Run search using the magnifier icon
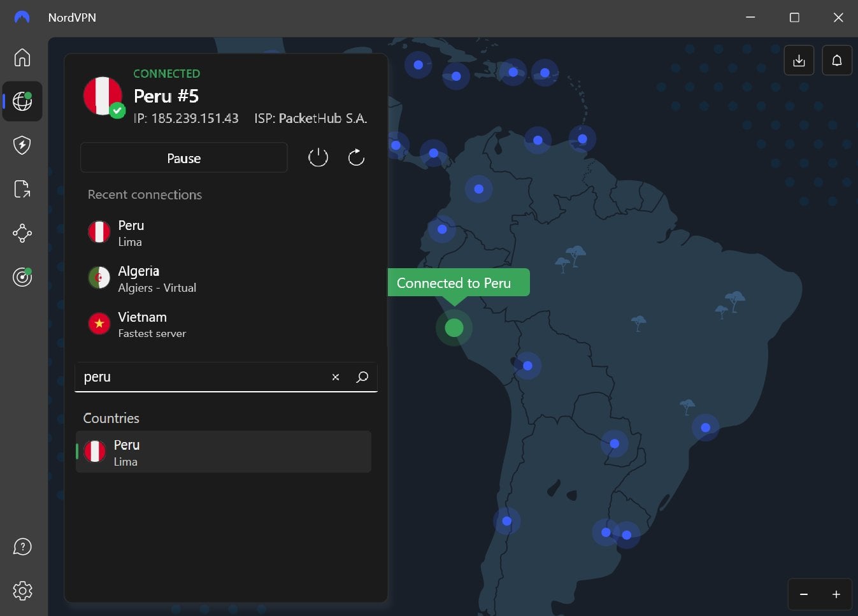The width and height of the screenshot is (858, 616). [x=362, y=377]
